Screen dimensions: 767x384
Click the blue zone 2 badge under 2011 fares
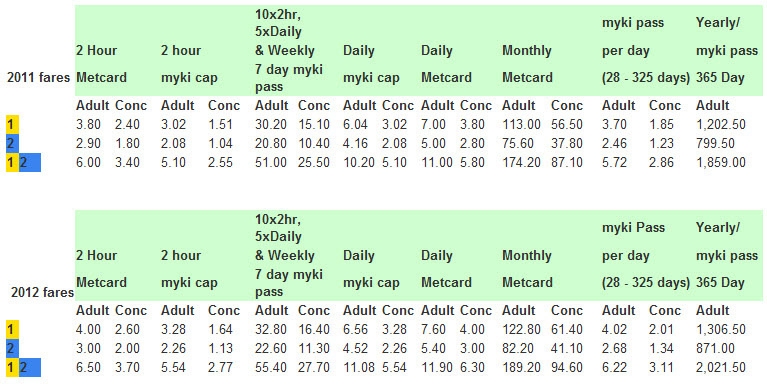[12, 144]
